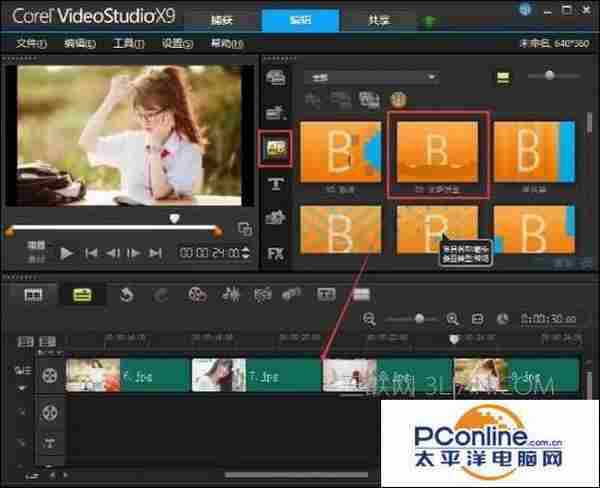Expand the transition category dropdown
The width and height of the screenshot is (600, 488).
(375, 77)
